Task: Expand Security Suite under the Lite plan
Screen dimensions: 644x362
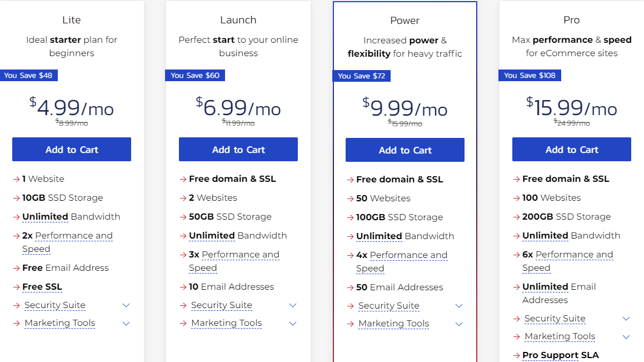Action: coord(54,305)
